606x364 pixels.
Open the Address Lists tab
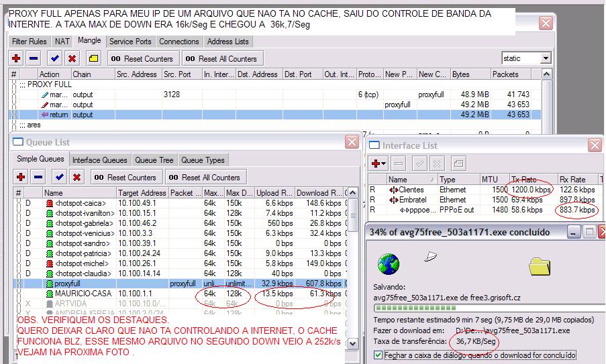pos(228,42)
